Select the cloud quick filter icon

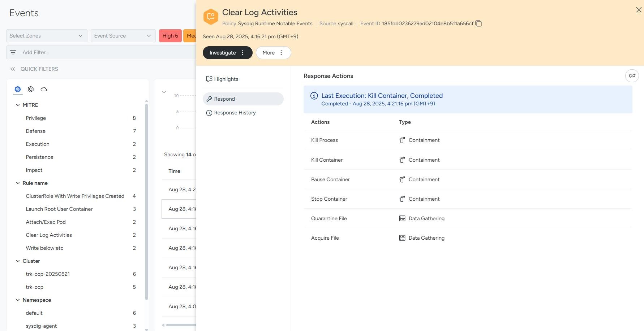(44, 89)
